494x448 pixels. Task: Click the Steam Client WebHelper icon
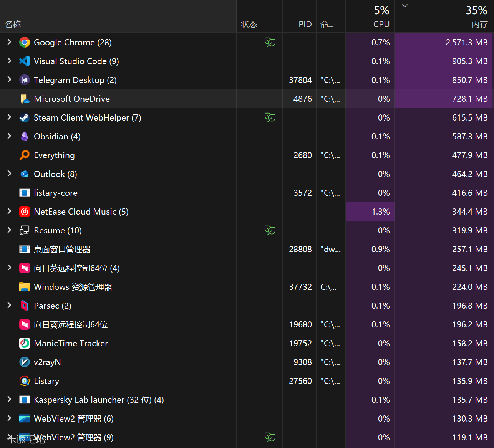point(25,117)
